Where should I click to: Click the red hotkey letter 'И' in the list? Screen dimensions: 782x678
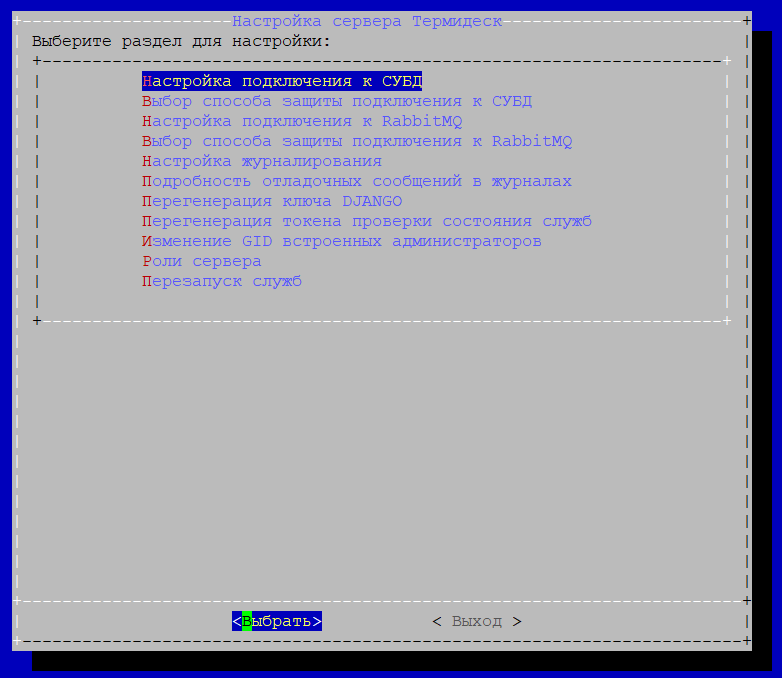[x=147, y=241]
